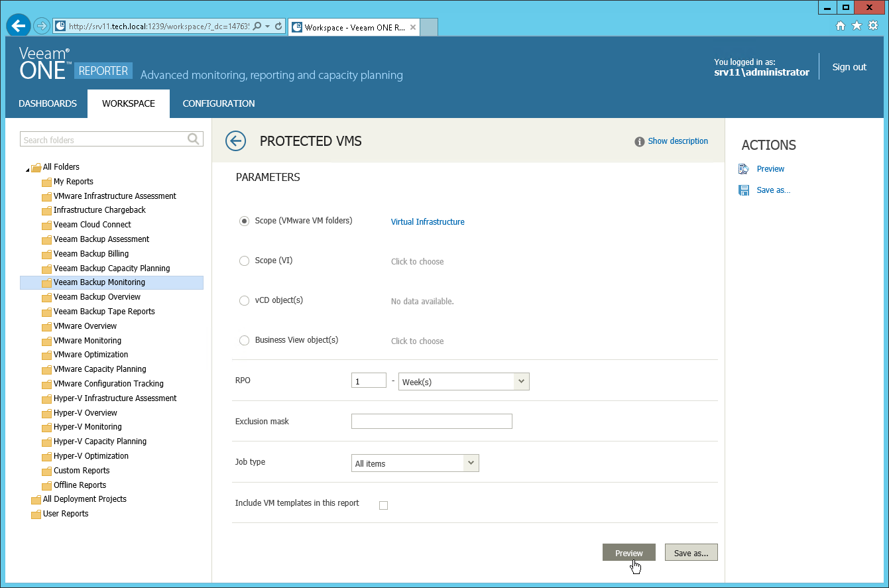Switch to the WORKSPACE tab
This screenshot has width=889, height=588.
[129, 103]
